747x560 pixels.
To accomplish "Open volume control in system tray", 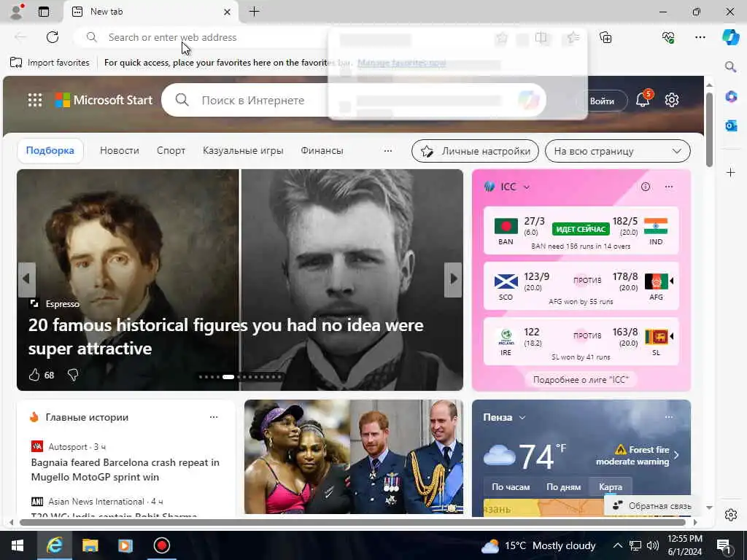I will point(653,545).
